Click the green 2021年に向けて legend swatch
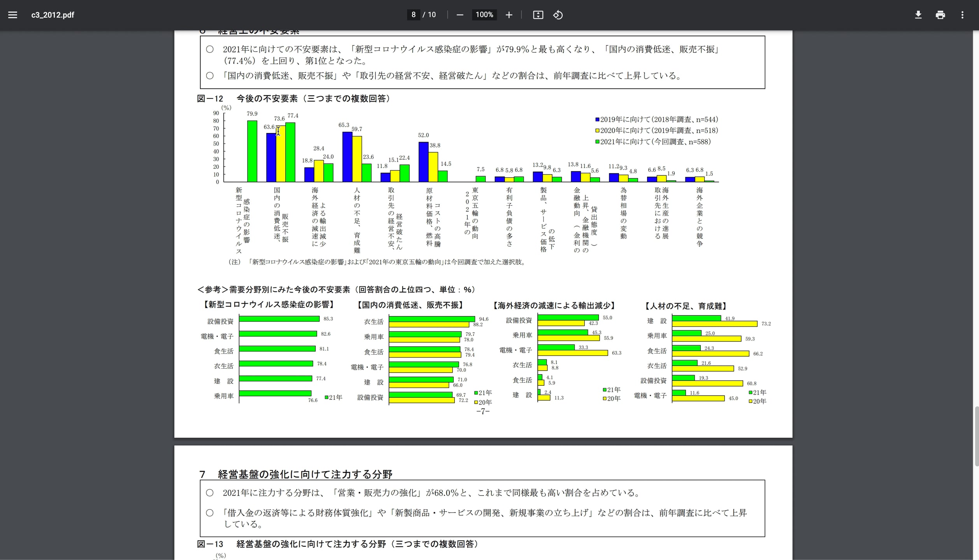Viewport: 979px width, 560px height. pyautogui.click(x=597, y=142)
